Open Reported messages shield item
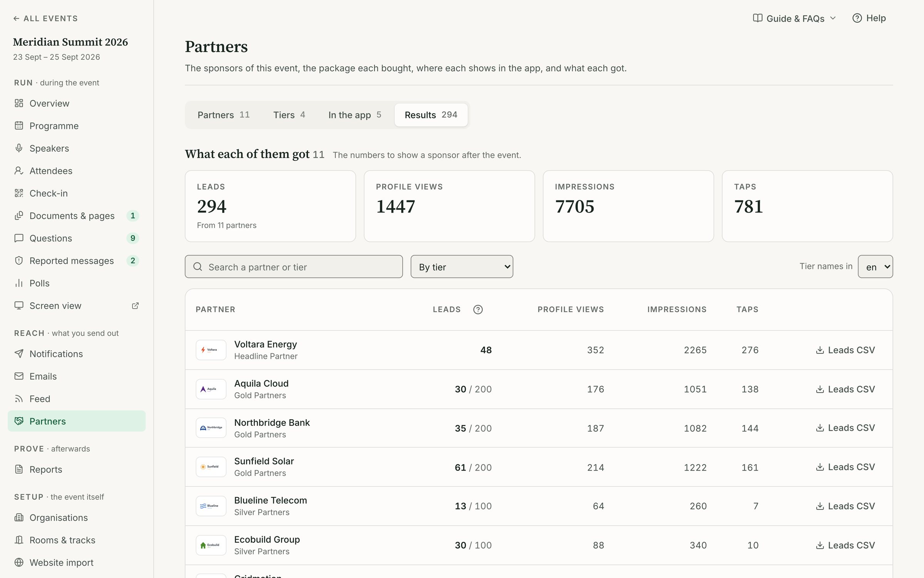The height and width of the screenshot is (578, 924). click(77, 260)
